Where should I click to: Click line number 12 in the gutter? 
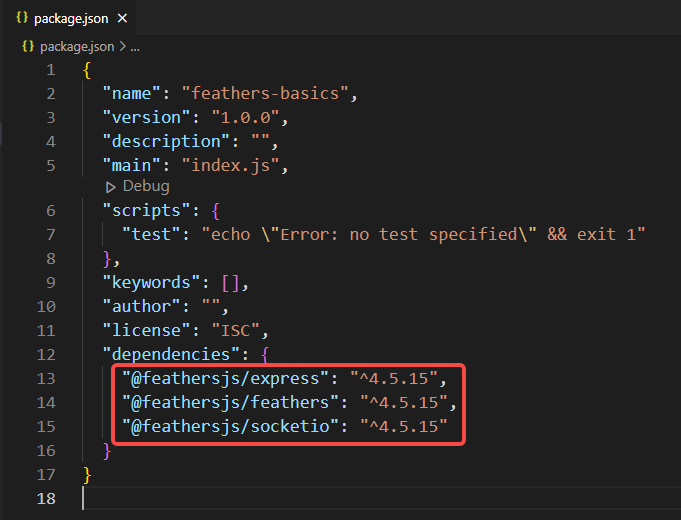pyautogui.click(x=46, y=354)
